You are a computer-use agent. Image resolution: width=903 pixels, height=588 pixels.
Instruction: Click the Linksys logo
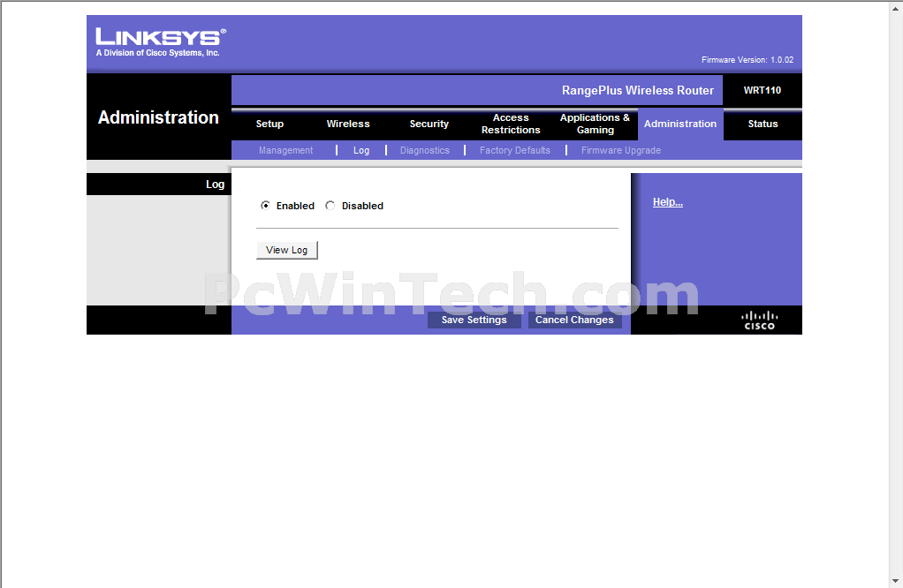[161, 42]
